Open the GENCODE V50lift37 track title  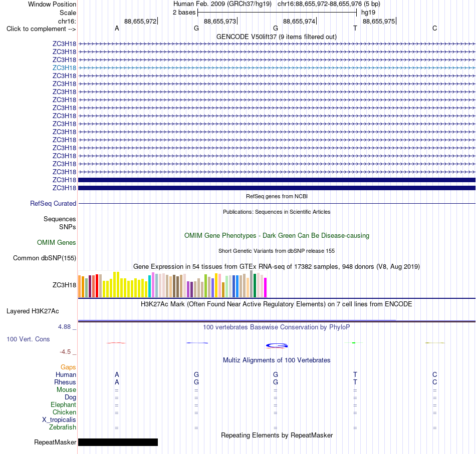[x=277, y=37]
